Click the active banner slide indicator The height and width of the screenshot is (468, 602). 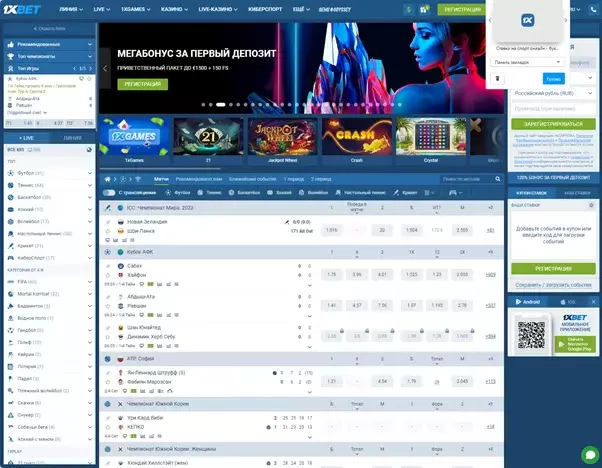pos(220,104)
